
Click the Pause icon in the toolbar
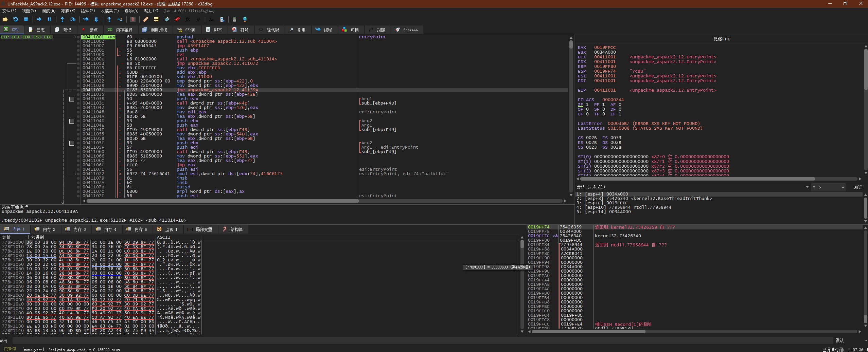click(x=49, y=19)
